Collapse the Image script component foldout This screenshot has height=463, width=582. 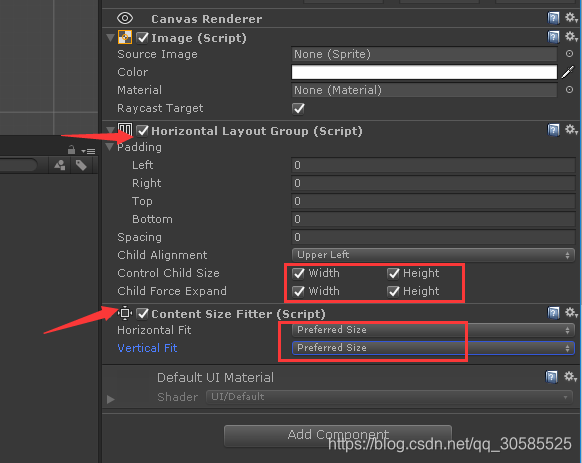(110, 38)
